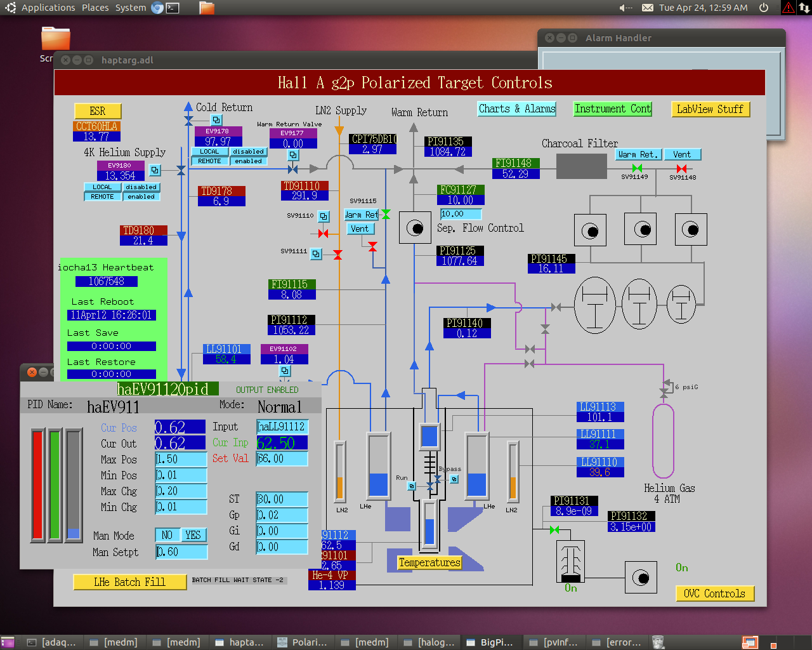The image size is (812, 650).
Task: Open OVC Controls related display menu
Action: click(715, 594)
